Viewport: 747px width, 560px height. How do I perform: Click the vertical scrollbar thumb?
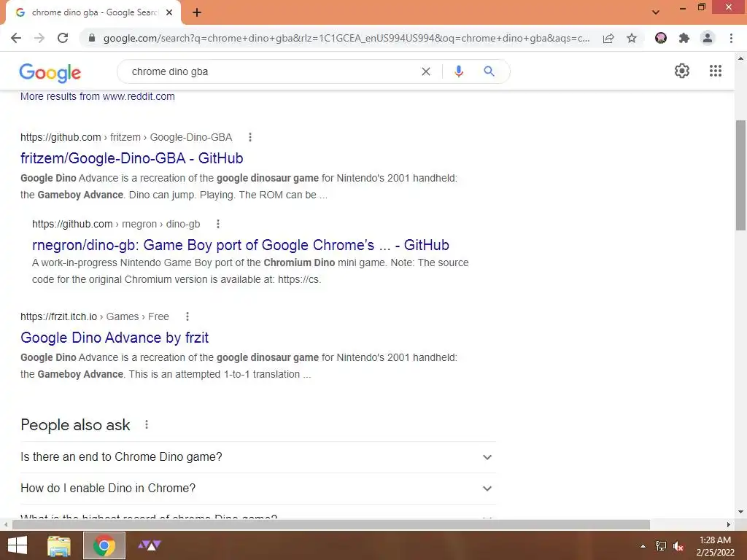tap(740, 175)
